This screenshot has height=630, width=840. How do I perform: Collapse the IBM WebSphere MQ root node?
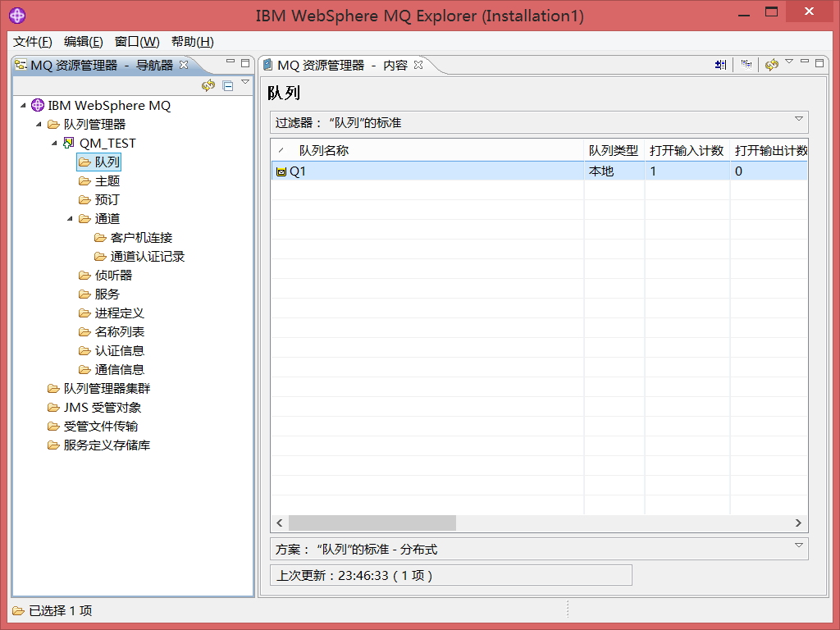tap(23, 106)
